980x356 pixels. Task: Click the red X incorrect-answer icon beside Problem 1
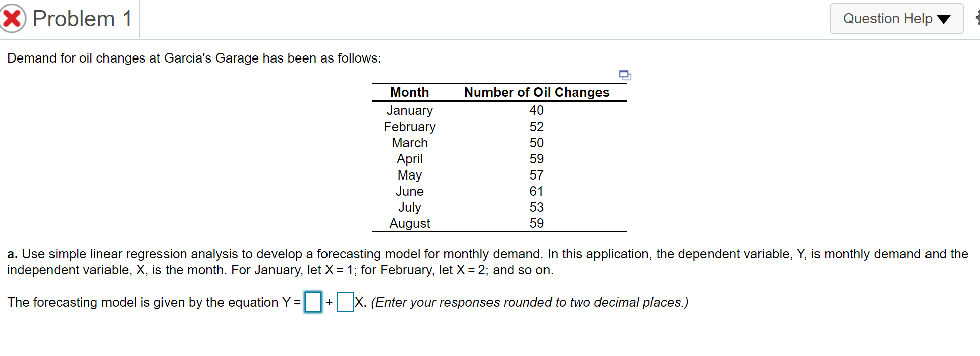14,17
